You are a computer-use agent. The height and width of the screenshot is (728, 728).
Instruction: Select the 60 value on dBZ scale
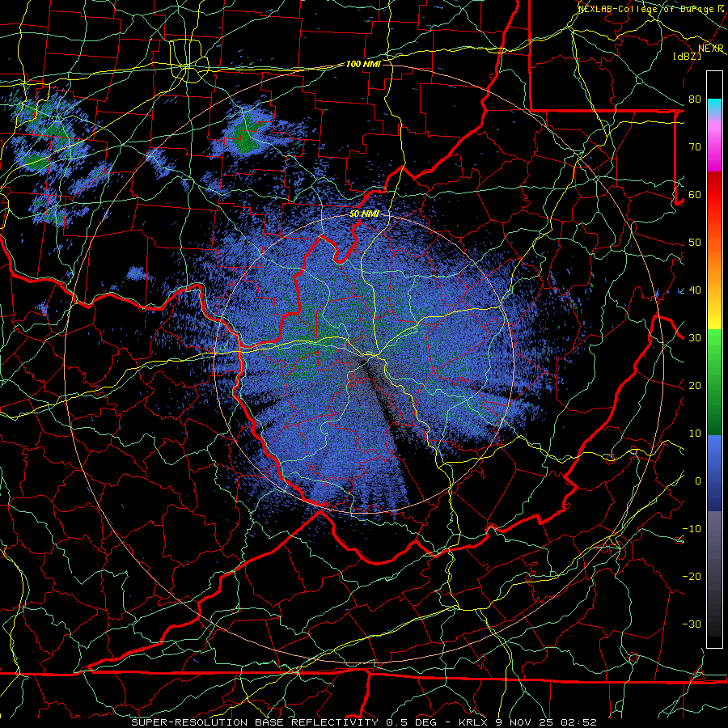(695, 195)
